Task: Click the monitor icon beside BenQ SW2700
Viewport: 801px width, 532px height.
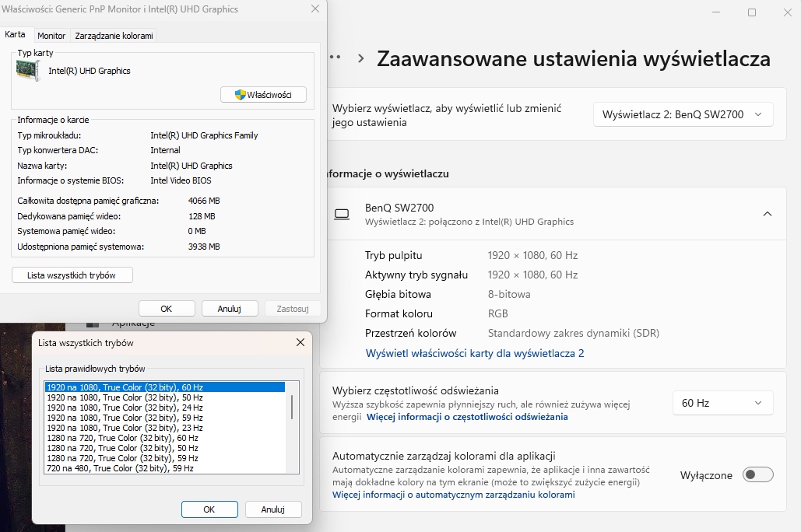Action: point(341,214)
